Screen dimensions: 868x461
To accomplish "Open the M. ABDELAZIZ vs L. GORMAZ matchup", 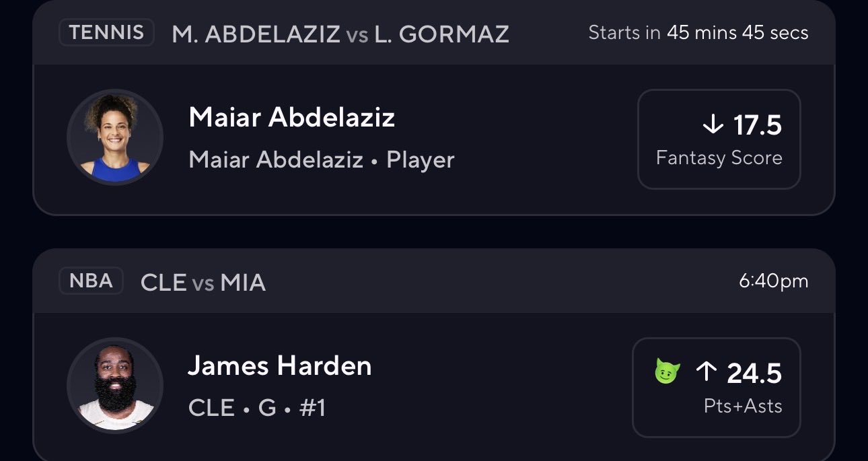I will point(340,34).
